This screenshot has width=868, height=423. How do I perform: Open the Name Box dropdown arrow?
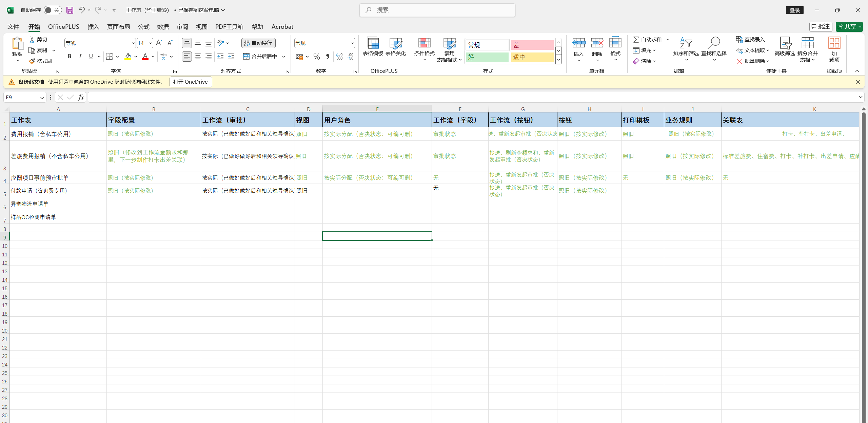coord(42,98)
